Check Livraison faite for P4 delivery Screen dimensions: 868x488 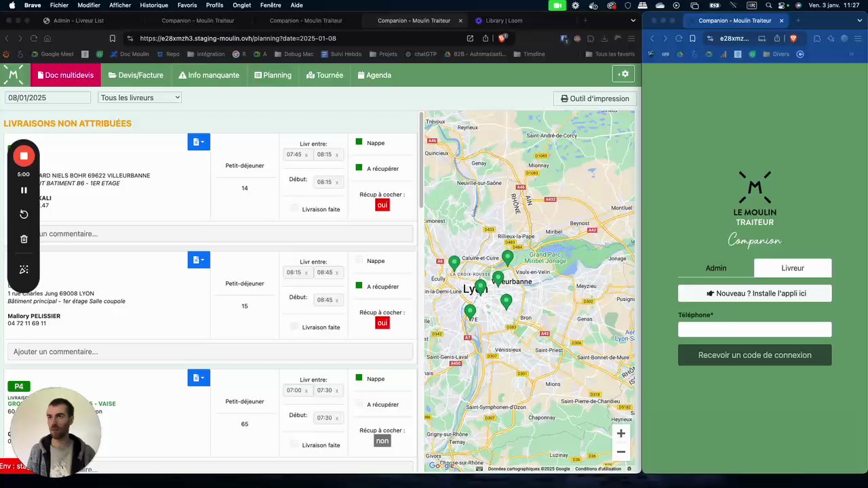pyautogui.click(x=294, y=445)
